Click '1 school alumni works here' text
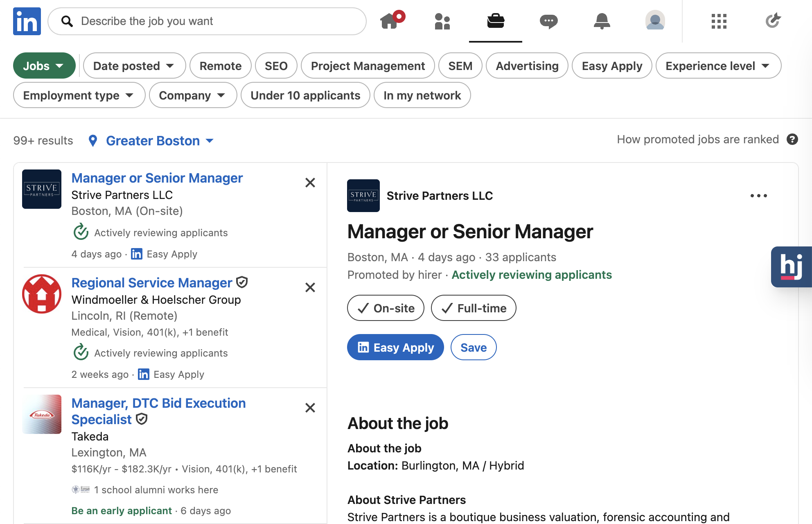Viewport: 812px width, 524px height. tap(156, 490)
